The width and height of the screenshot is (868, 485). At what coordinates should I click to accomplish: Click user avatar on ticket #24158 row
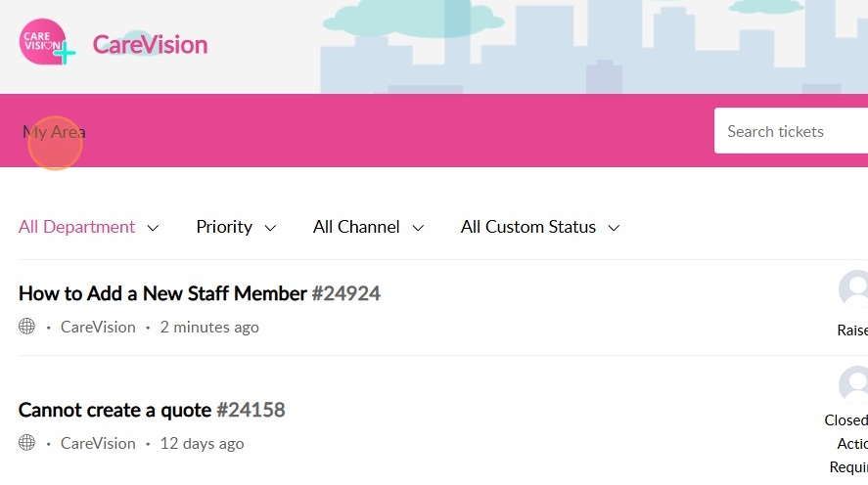click(x=855, y=385)
